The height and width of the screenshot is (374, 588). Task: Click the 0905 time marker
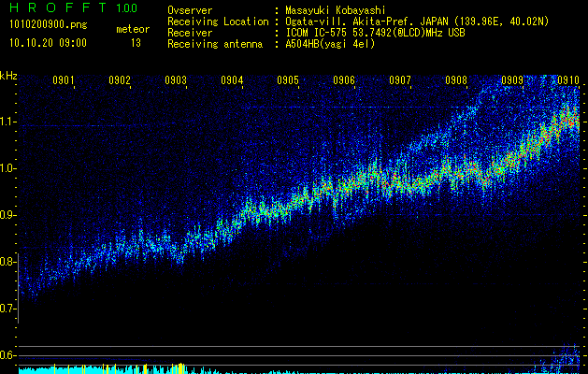tap(288, 79)
